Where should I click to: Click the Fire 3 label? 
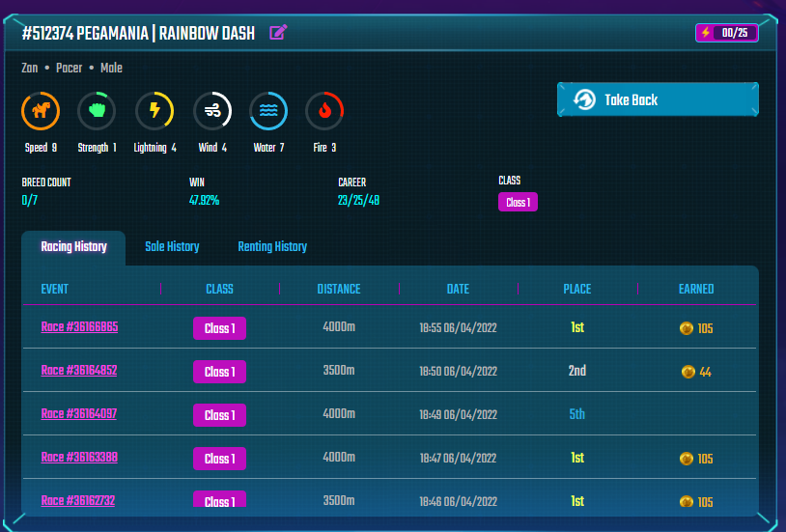pos(324,148)
